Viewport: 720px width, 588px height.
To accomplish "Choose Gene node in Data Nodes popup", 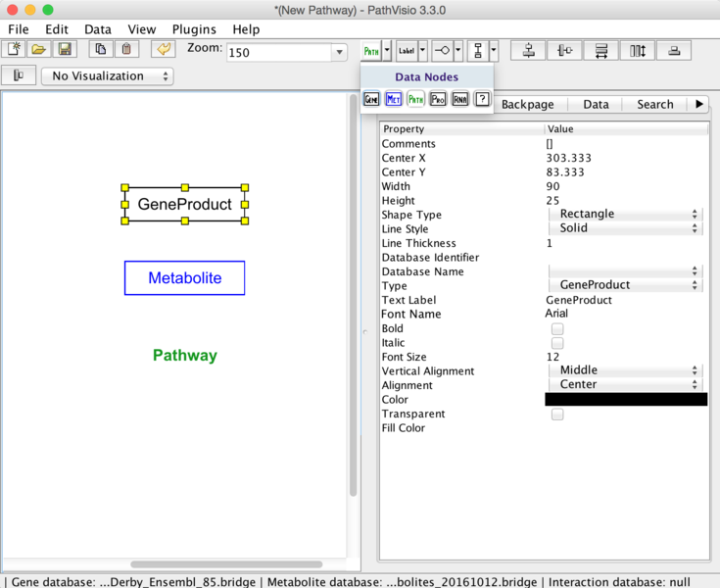I will click(371, 99).
